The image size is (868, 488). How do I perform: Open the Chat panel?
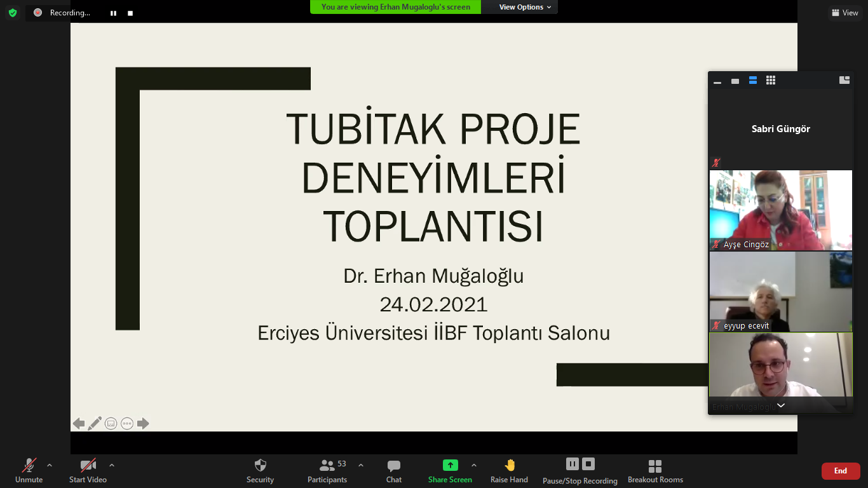(394, 470)
